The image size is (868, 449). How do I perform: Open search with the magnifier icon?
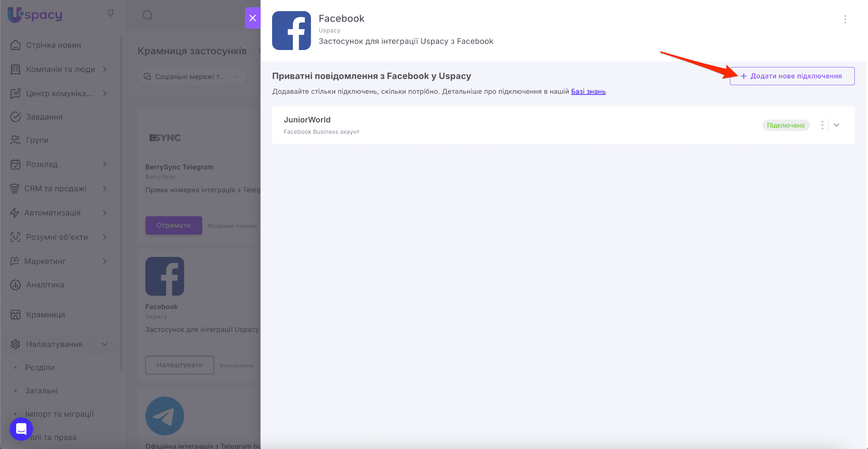click(147, 16)
